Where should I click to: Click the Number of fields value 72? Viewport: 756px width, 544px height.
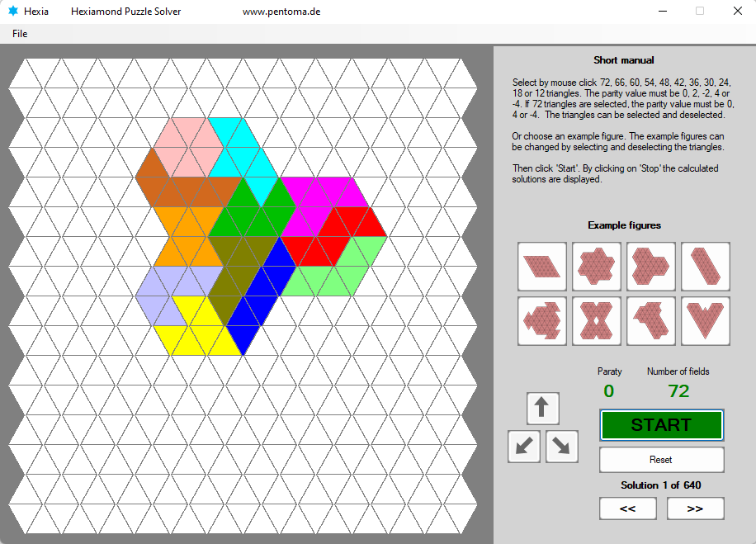point(679,391)
